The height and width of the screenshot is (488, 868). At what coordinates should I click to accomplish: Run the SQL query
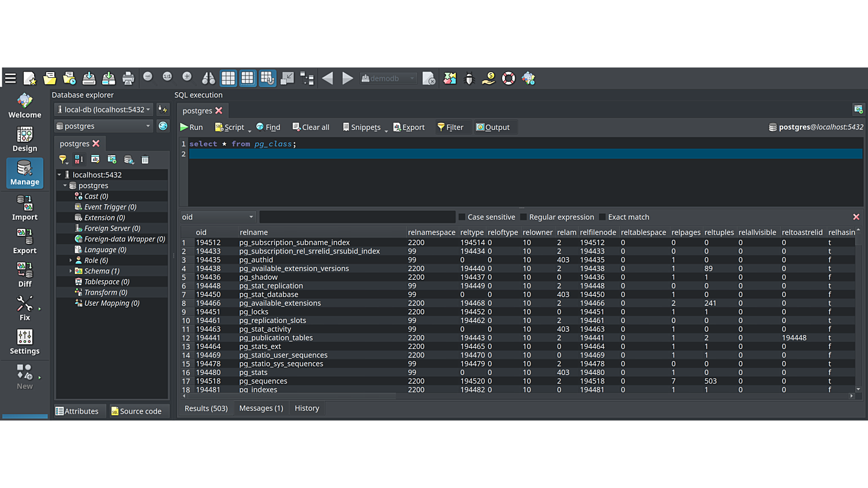coord(192,127)
